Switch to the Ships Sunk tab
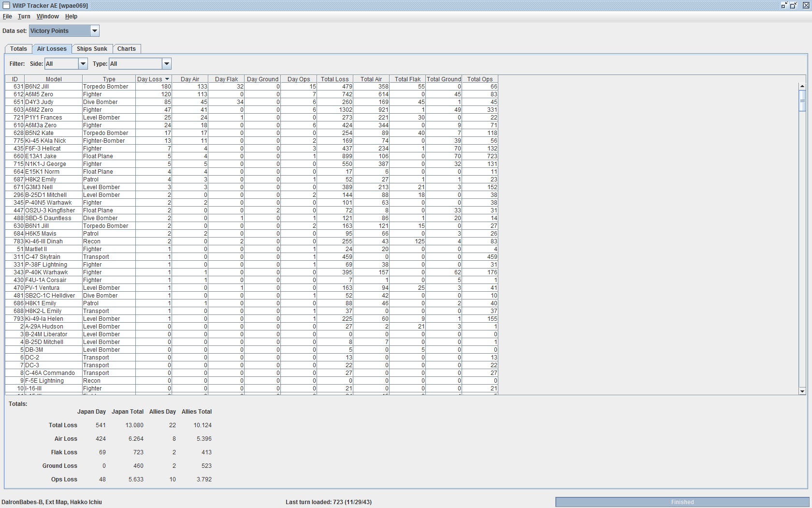This screenshot has height=508, width=812. pos(92,49)
